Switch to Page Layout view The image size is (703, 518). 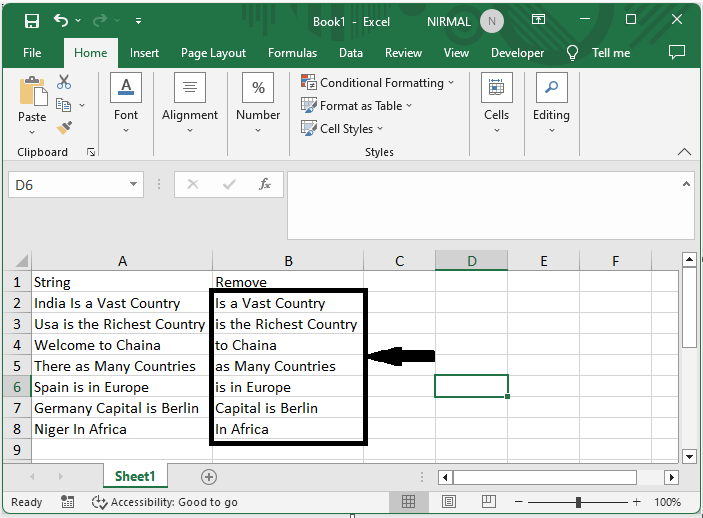point(449,501)
